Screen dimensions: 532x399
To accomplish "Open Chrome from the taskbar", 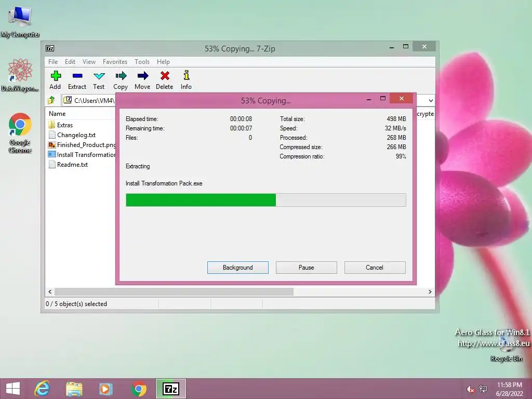I will tap(139, 389).
